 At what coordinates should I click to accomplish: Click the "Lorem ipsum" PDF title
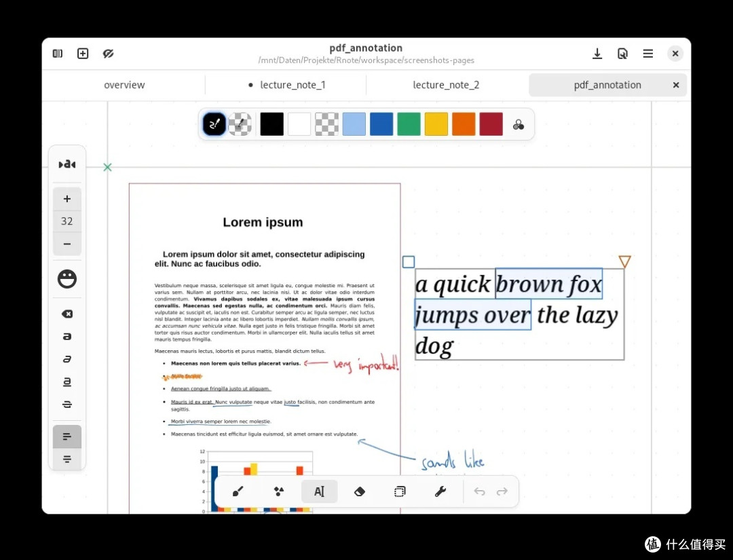coord(263,222)
